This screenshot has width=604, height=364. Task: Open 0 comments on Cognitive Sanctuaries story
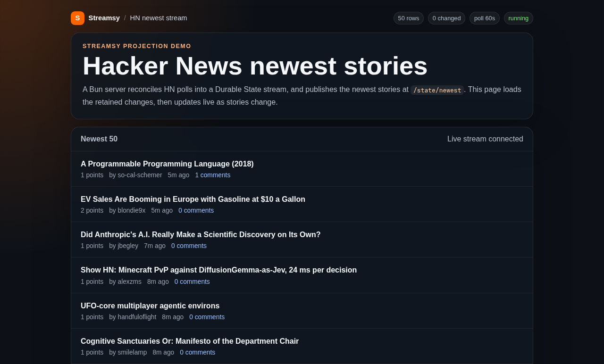click(197, 352)
